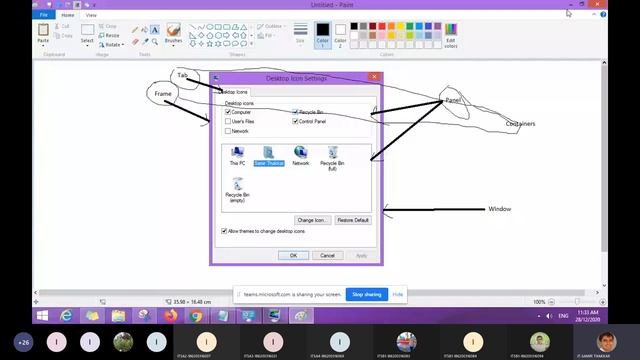Pick the Oval shape in Shapes gallery
This screenshot has height=360, width=640.
pyautogui.click(x=210, y=27)
